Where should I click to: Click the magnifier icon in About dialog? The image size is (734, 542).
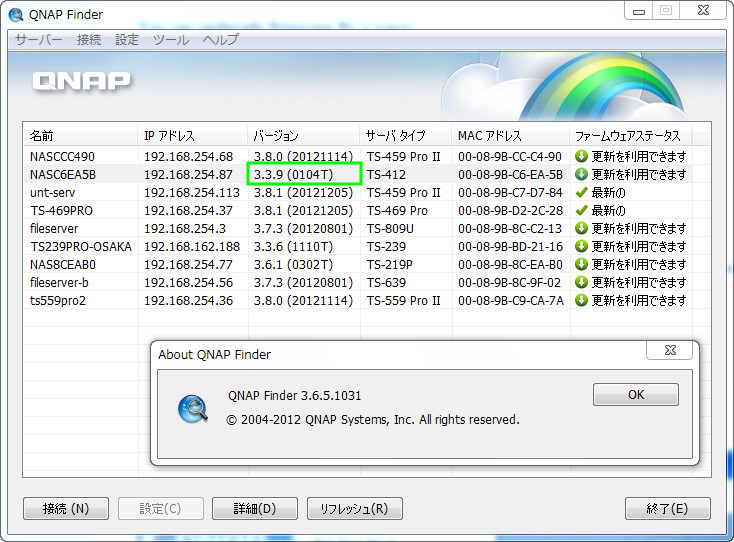193,409
